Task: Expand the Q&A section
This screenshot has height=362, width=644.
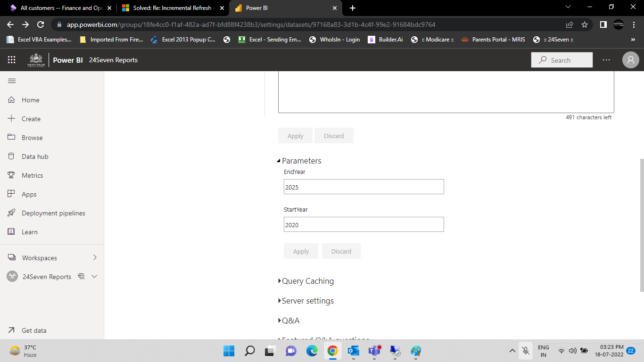Action: pyautogui.click(x=289, y=321)
